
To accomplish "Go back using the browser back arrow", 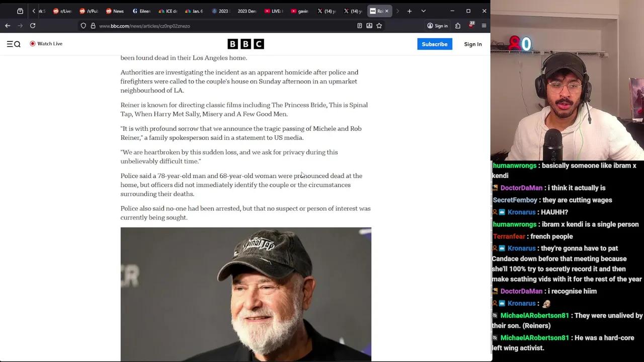I will pyautogui.click(x=8, y=26).
